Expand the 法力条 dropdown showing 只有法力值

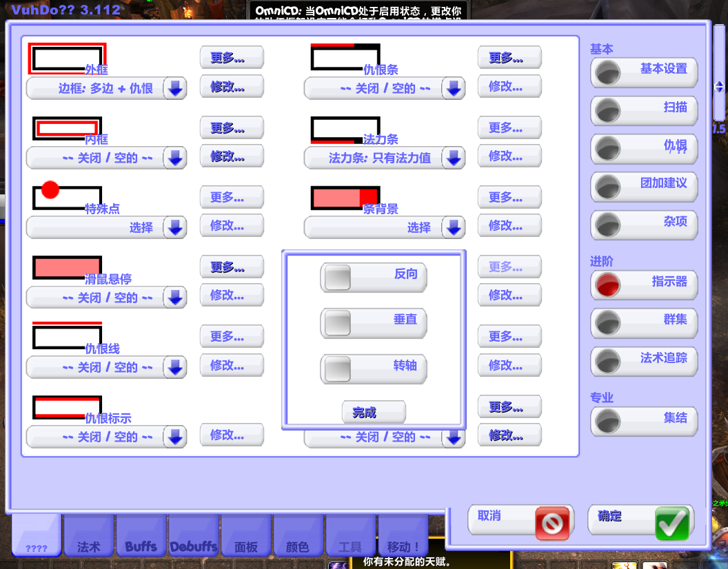pyautogui.click(x=453, y=158)
